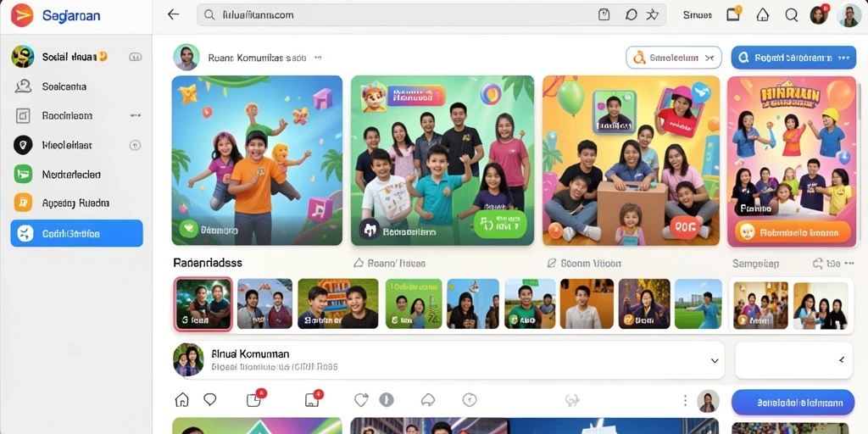868x434 pixels.
Task: Click the blue button at top right
Action: (793, 57)
